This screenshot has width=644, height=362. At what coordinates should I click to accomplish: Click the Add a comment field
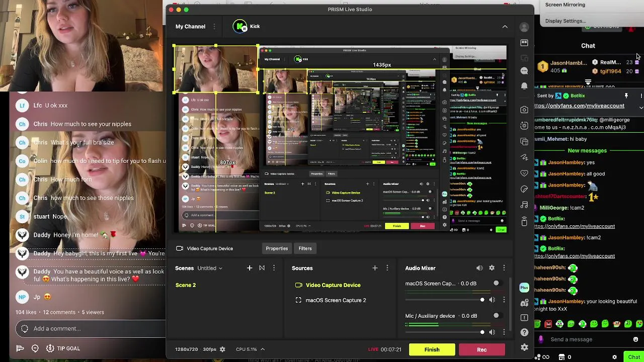[x=91, y=329]
